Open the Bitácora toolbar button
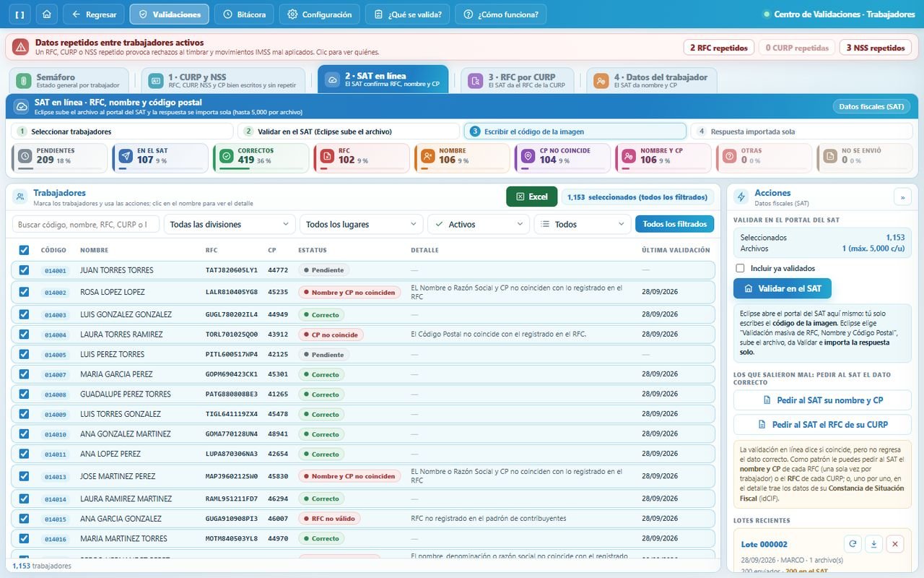 [245, 14]
